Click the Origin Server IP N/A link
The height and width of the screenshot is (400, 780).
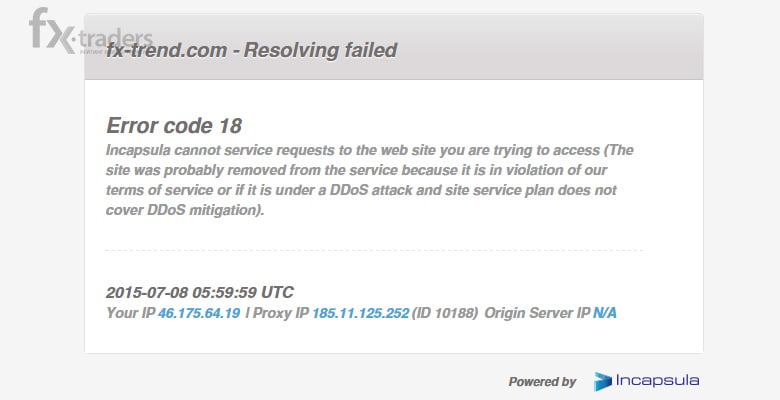coord(605,313)
